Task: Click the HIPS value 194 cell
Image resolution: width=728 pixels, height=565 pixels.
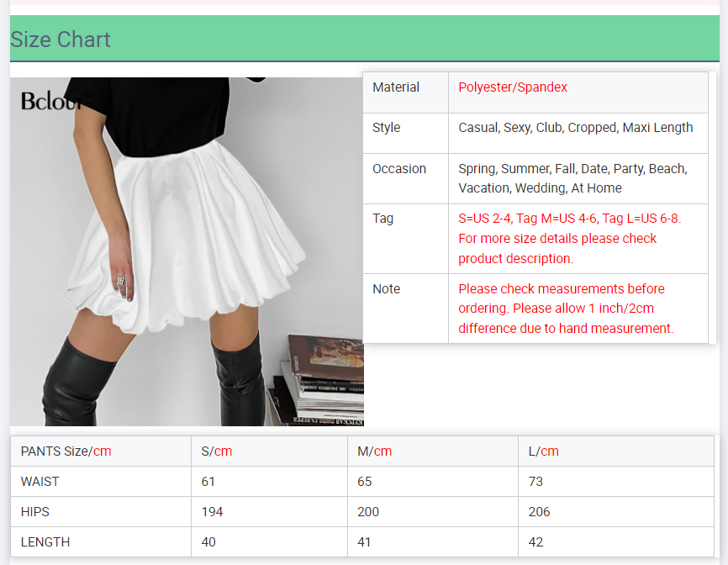Action: point(269,511)
